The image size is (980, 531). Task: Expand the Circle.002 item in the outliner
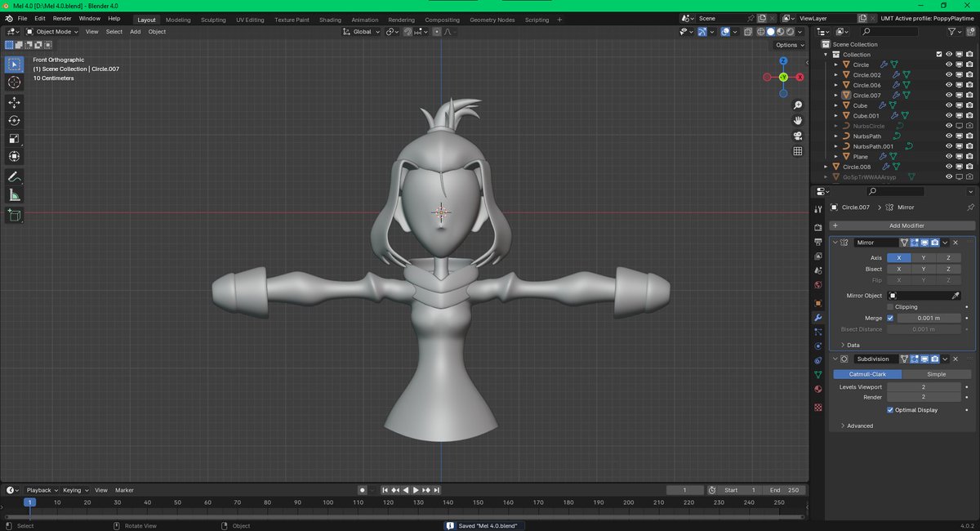(836, 74)
